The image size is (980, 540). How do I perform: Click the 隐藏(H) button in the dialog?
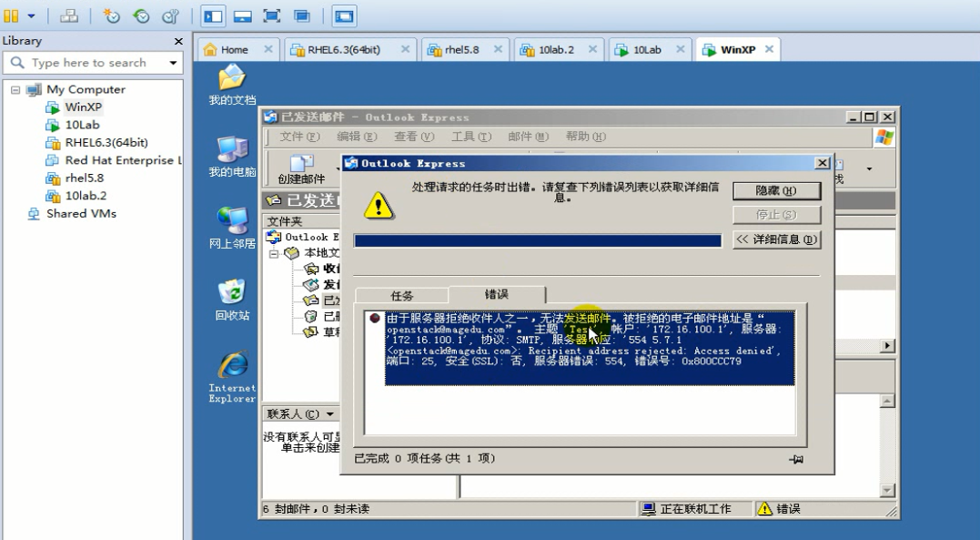click(x=776, y=191)
